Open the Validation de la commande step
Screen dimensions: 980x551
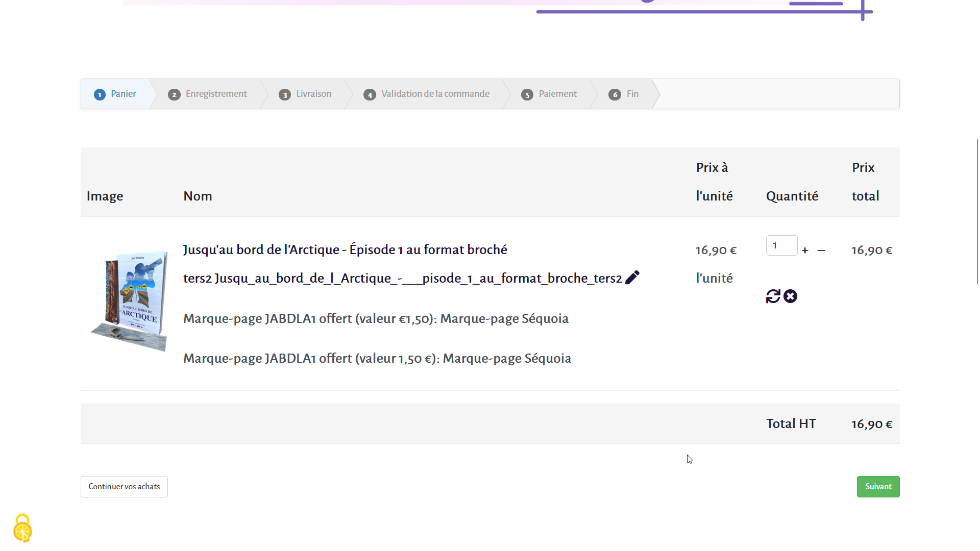pyautogui.click(x=435, y=94)
